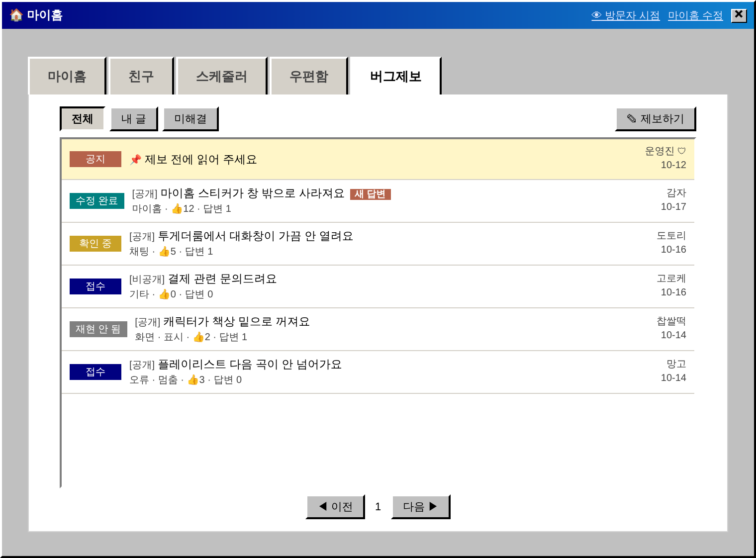Open the 스케줄러 tab
756x558 pixels.
pyautogui.click(x=222, y=76)
